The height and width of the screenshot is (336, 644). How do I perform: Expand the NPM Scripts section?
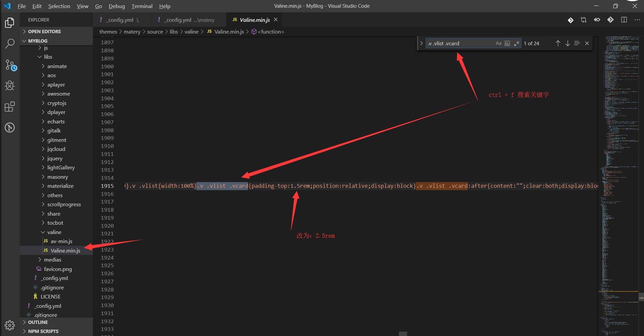(56, 331)
